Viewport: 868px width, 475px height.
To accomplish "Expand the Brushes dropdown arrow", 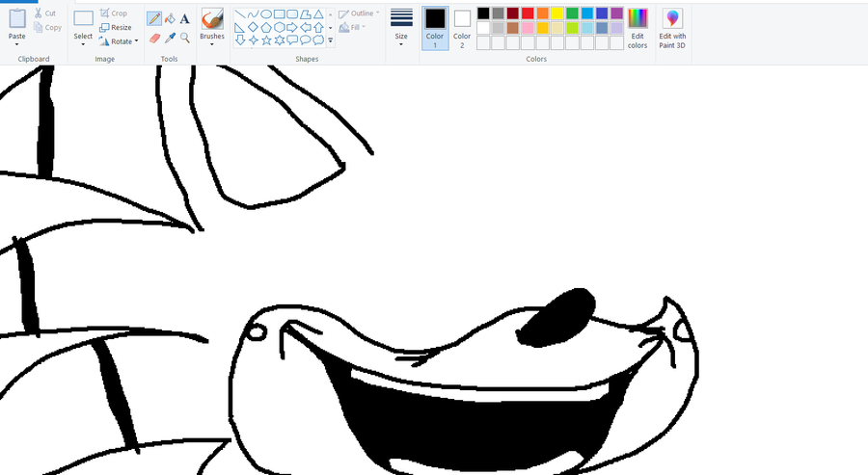I will [x=212, y=44].
